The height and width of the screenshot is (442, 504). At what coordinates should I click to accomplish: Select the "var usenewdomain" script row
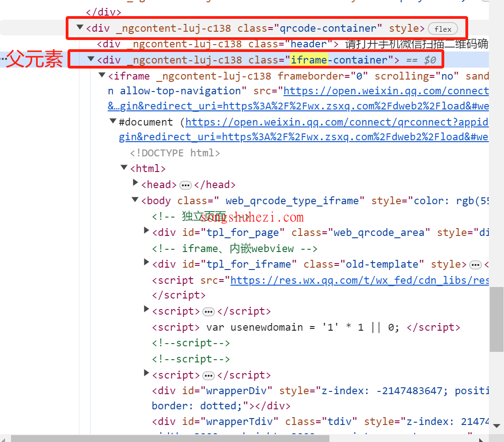(x=306, y=327)
